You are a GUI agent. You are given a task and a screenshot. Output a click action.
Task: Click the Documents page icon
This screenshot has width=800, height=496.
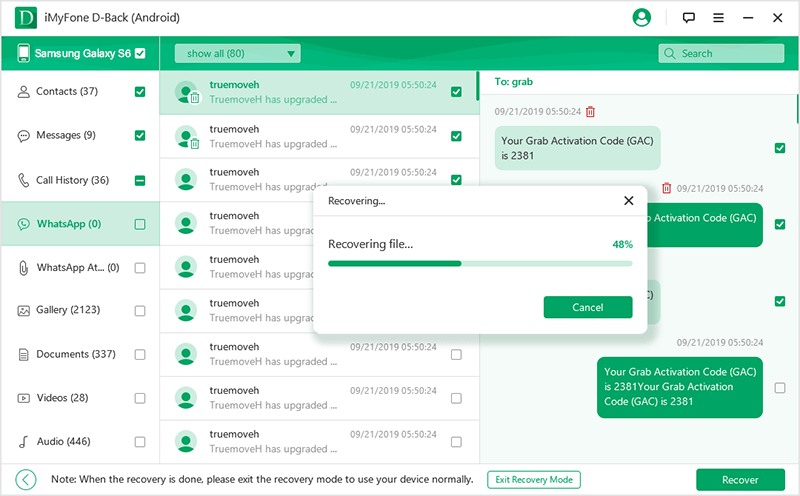(x=23, y=355)
